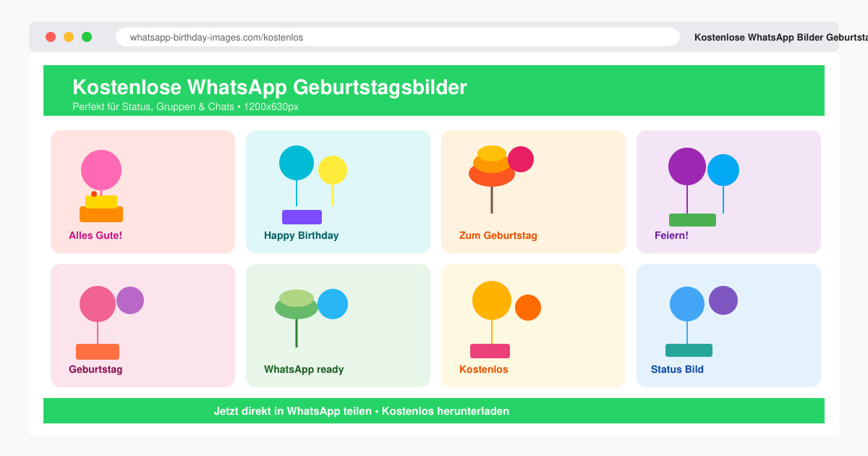Click the pink gift box in Kostenlos card
Viewport: 868px width, 456px height.
(x=490, y=351)
